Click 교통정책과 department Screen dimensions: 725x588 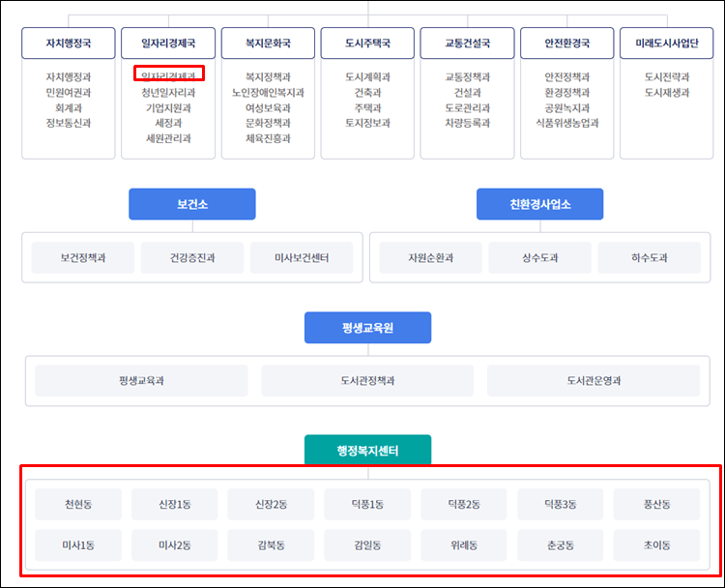pos(468,76)
